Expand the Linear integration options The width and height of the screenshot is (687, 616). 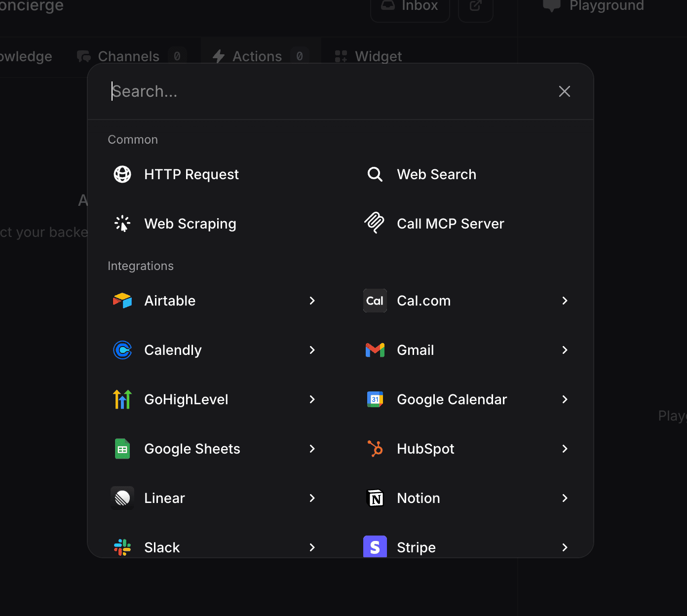[x=312, y=498]
